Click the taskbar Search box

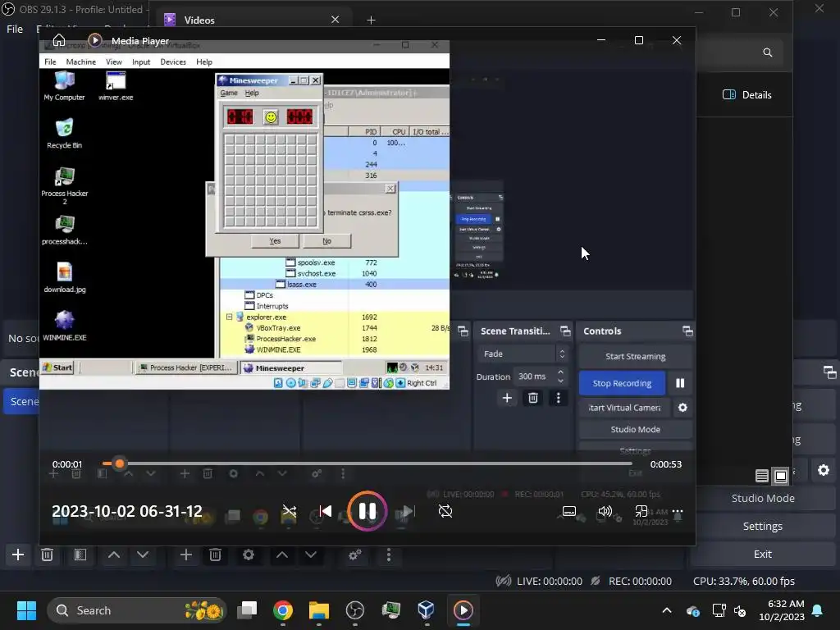(137, 610)
